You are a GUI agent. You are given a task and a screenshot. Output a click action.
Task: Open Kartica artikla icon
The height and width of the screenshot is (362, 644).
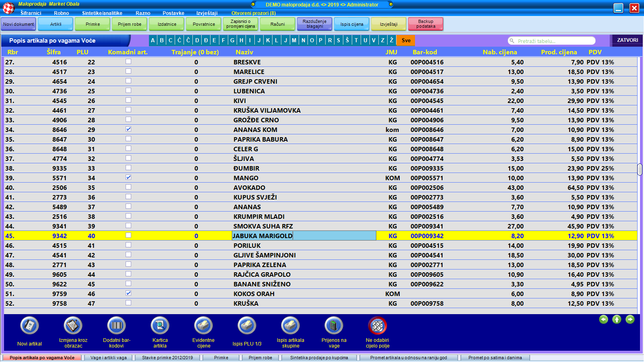pyautogui.click(x=160, y=325)
